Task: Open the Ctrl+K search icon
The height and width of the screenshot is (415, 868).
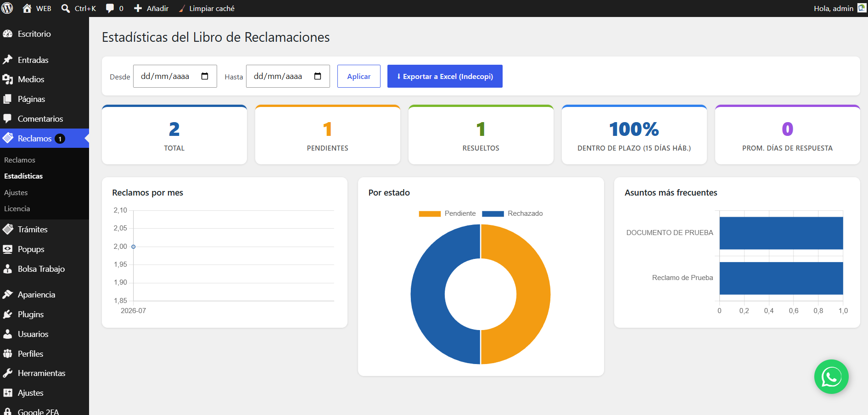Action: pyautogui.click(x=66, y=8)
